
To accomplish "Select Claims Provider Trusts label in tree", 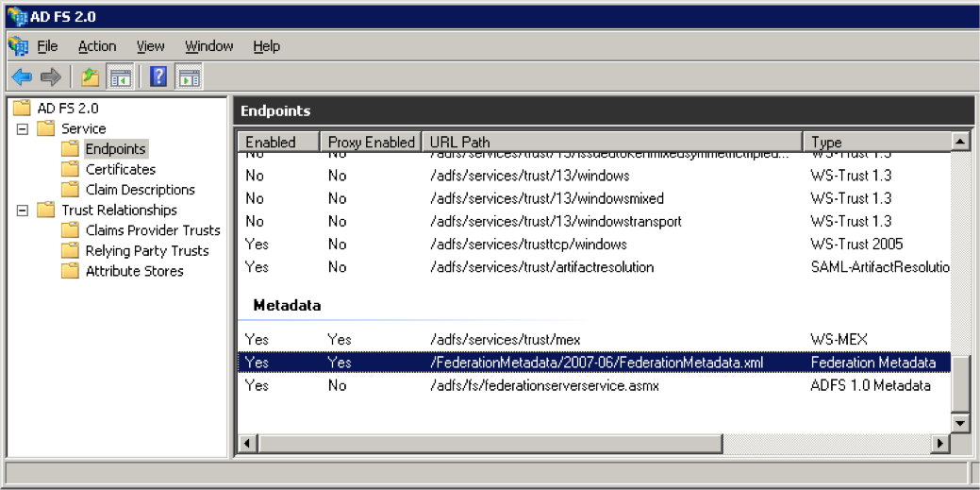I will pos(153,230).
